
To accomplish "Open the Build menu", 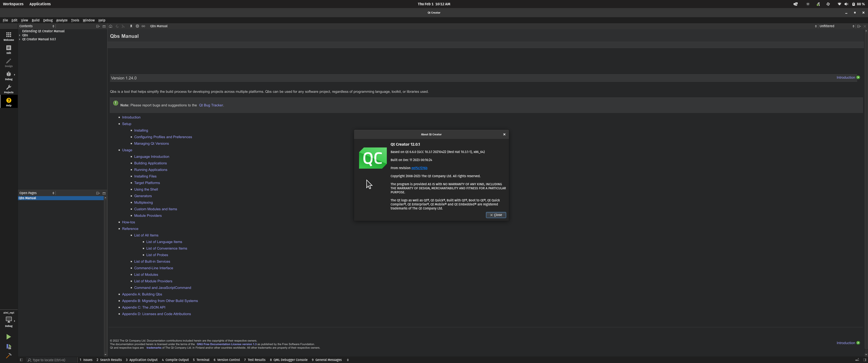I will 35,20.
